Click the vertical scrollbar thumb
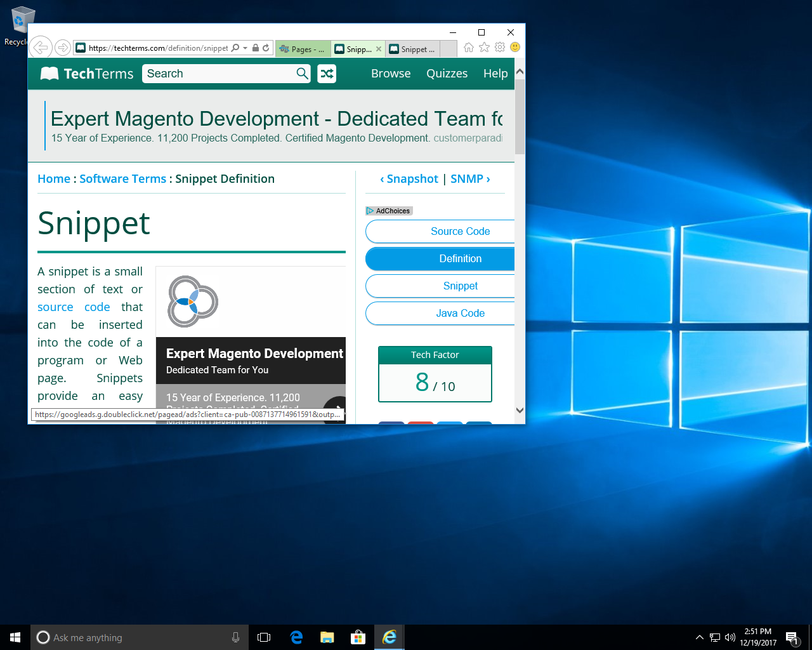This screenshot has width=812, height=650. click(x=520, y=116)
